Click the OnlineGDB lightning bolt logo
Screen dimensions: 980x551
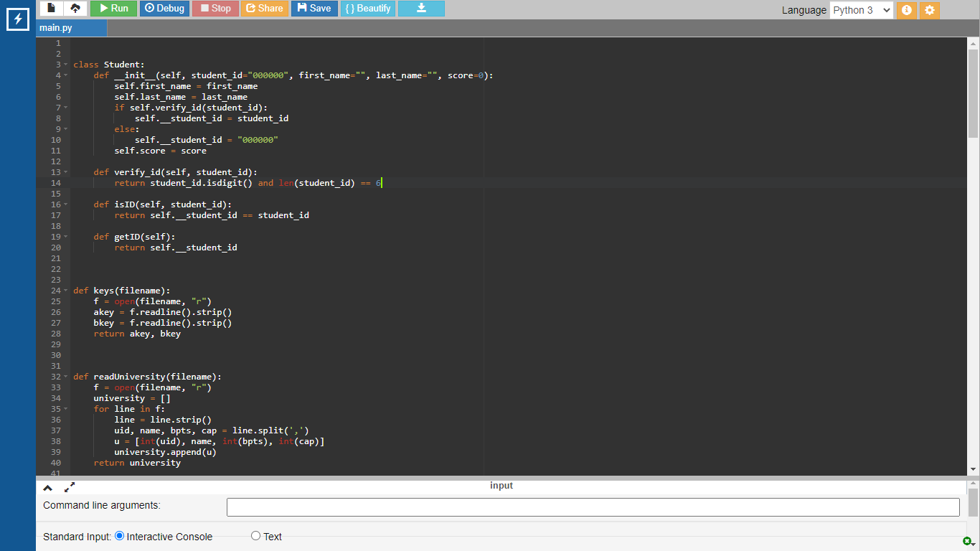pos(17,19)
